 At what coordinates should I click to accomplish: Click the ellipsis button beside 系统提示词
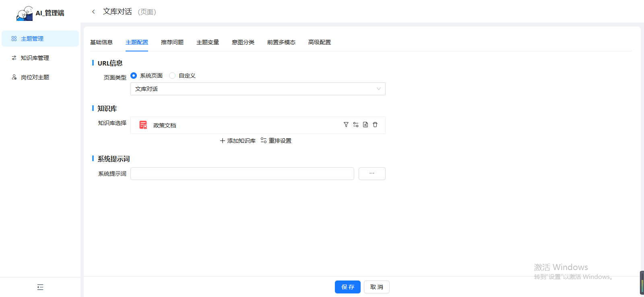point(372,174)
